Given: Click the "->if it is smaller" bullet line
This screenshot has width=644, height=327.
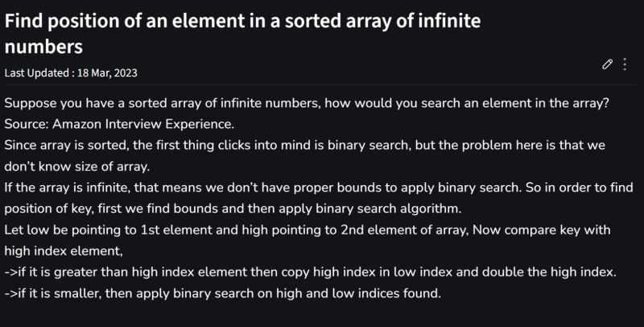Looking at the screenshot, I should [223, 294].
